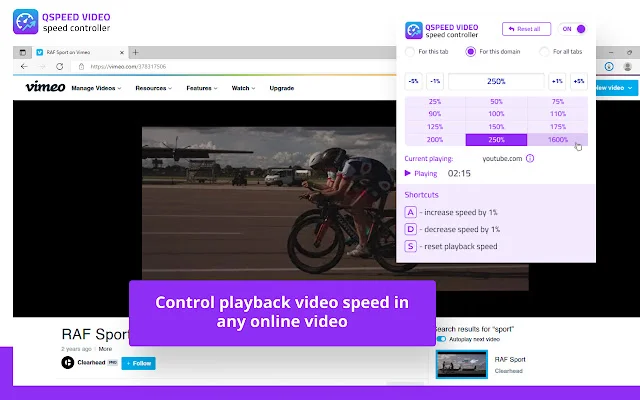Click the Follow button
The width and height of the screenshot is (640, 400).
pyautogui.click(x=138, y=363)
